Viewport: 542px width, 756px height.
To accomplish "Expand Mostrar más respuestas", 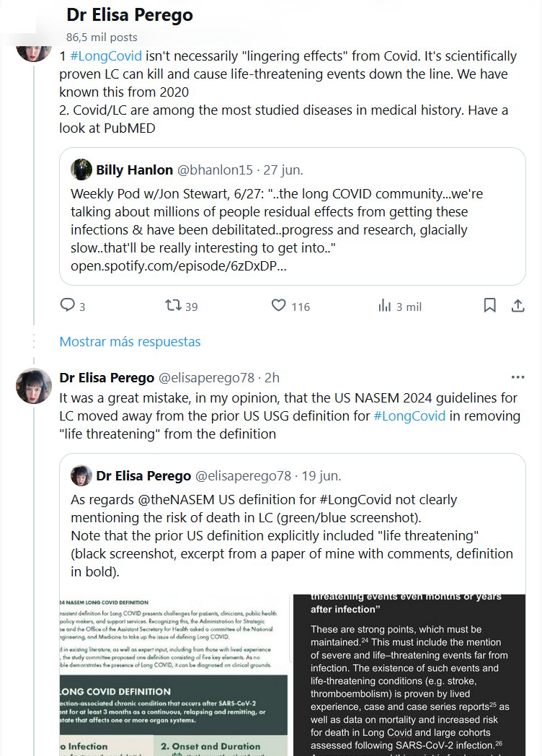I will pyautogui.click(x=130, y=341).
